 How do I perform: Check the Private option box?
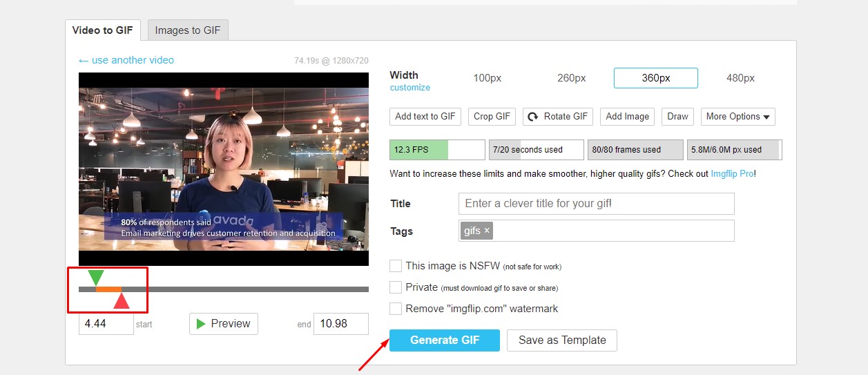396,287
